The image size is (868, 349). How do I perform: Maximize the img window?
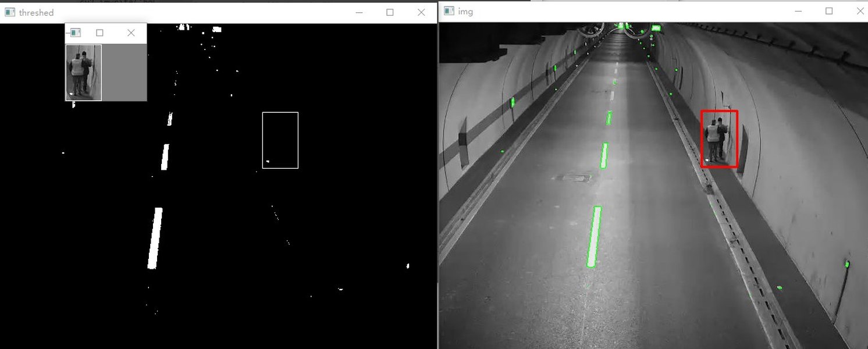tap(829, 11)
